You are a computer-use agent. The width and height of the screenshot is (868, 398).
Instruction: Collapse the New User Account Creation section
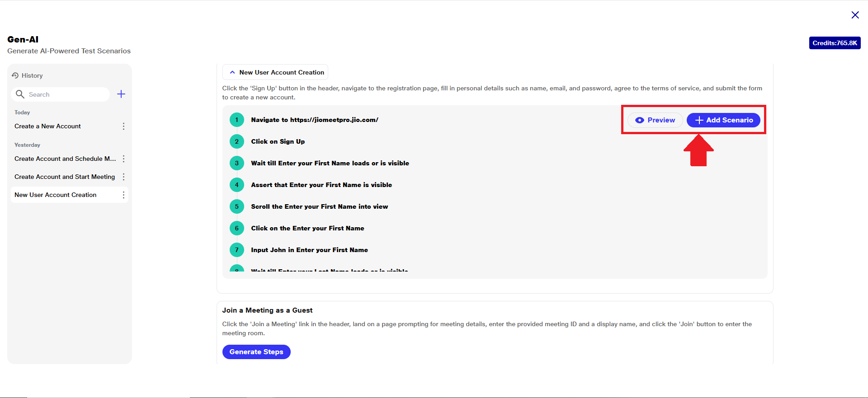click(232, 72)
